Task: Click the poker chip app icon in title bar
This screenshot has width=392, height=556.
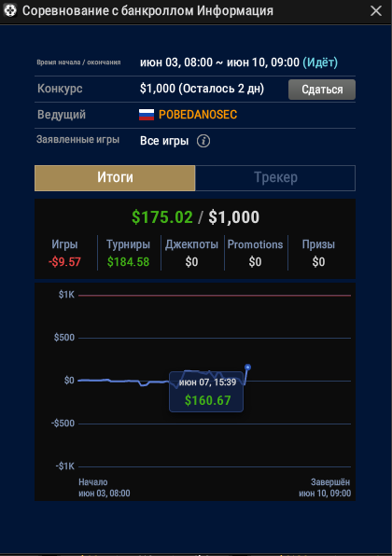Action: pyautogui.click(x=10, y=10)
